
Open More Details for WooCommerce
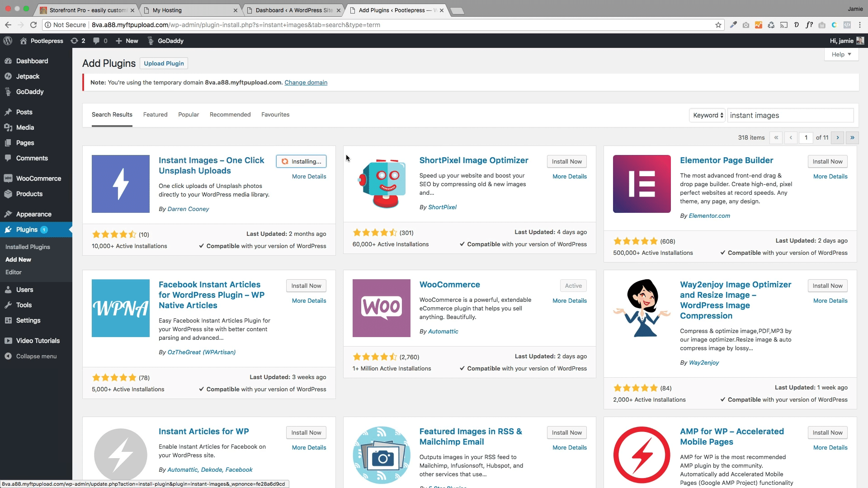click(570, 300)
